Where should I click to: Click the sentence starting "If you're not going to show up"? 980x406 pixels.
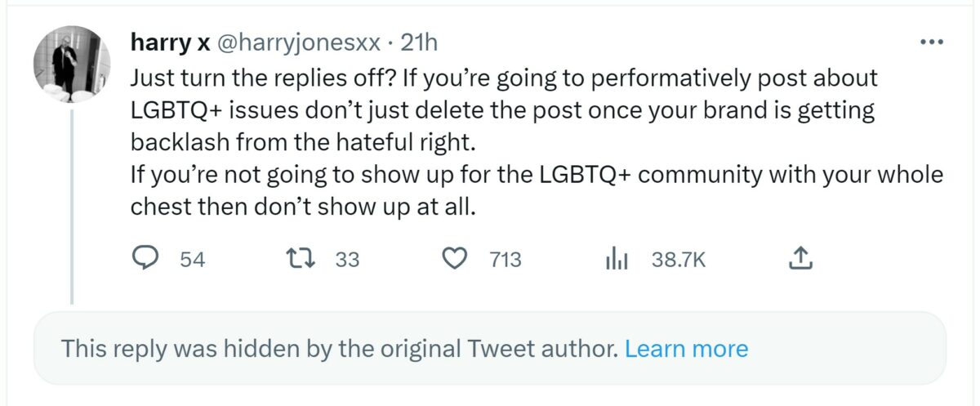pyautogui.click(x=535, y=175)
